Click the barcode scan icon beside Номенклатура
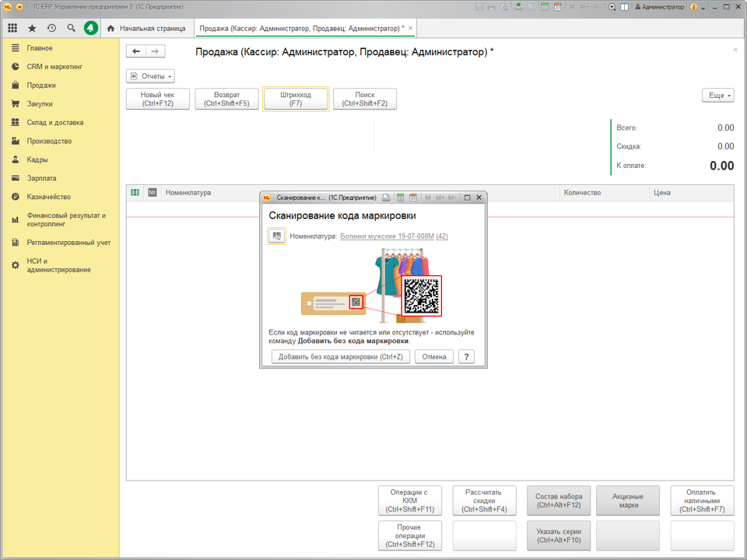Screen dimensions: 747x560 tap(276, 236)
